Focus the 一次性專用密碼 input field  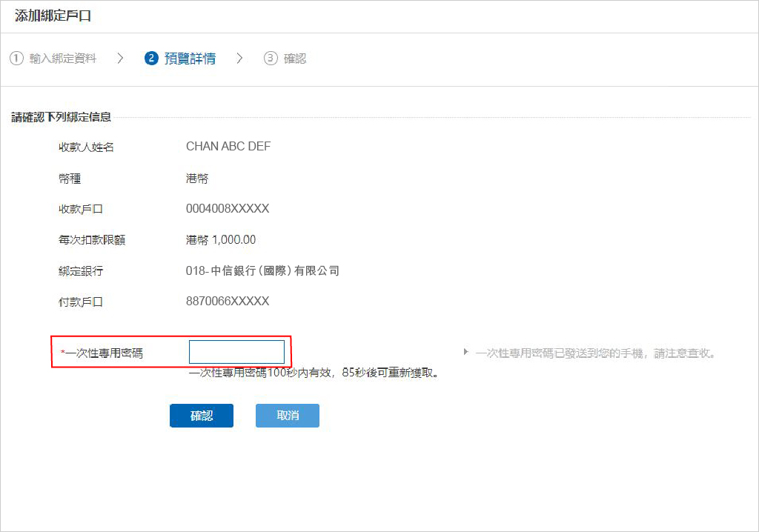[236, 352]
